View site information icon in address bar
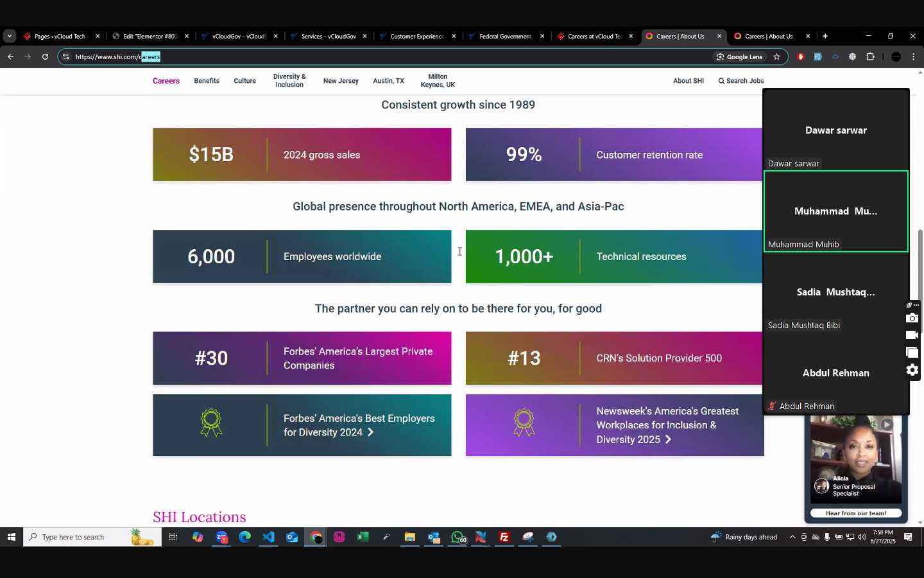924x578 pixels. click(x=65, y=57)
